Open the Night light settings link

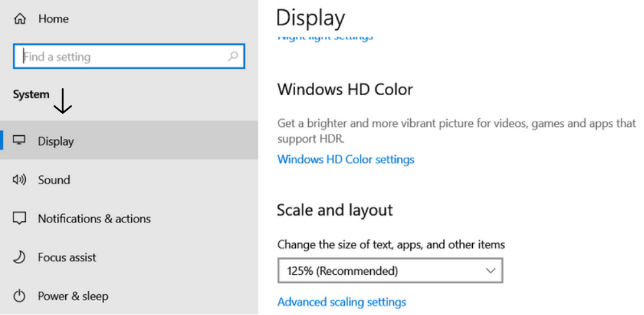(325, 37)
